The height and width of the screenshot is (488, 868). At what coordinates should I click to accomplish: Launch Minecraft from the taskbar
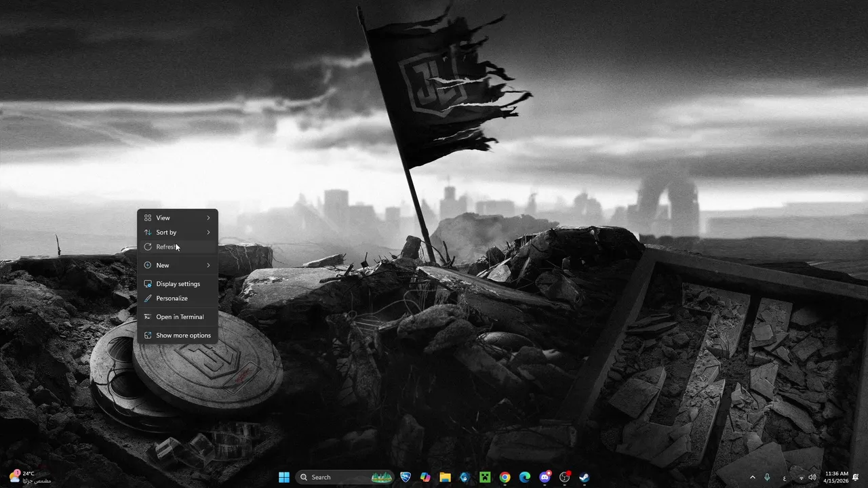pos(485,477)
